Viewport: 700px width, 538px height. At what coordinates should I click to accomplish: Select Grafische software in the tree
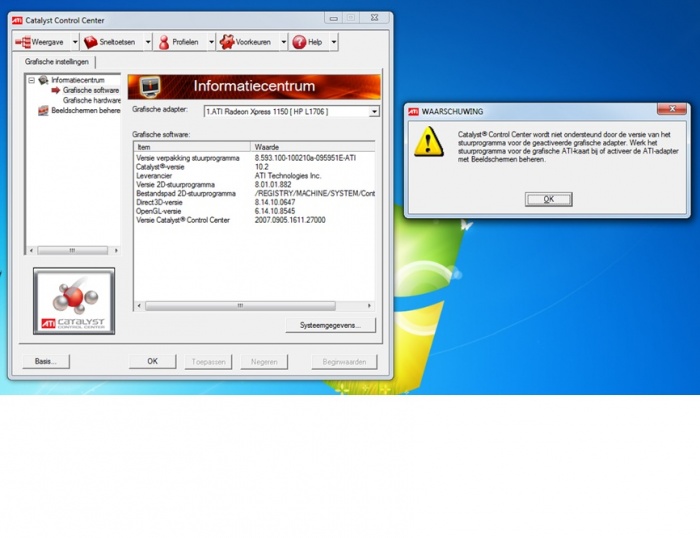(x=91, y=90)
